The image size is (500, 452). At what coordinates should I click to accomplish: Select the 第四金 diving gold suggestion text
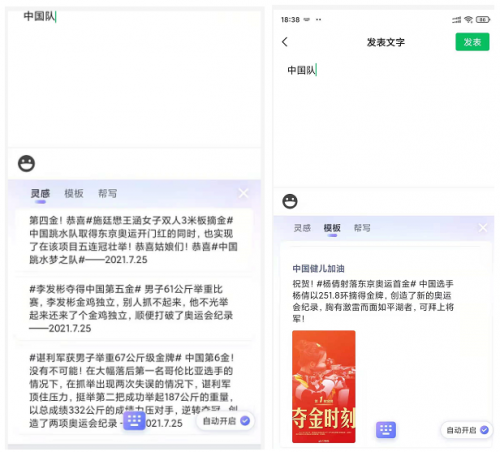click(133, 240)
